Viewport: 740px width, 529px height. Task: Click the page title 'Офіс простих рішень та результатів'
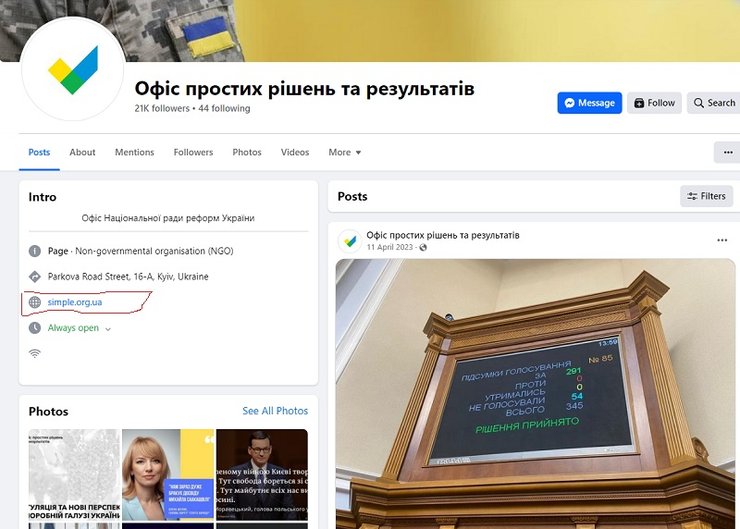pyautogui.click(x=304, y=88)
